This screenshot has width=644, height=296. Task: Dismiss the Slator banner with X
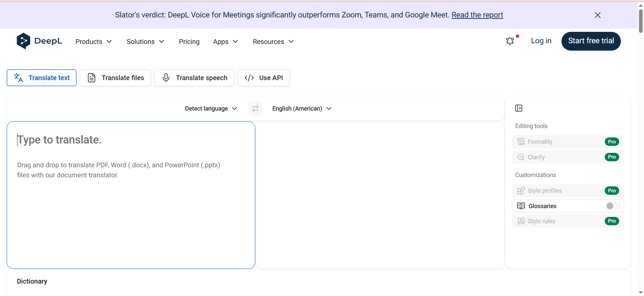[x=597, y=15]
